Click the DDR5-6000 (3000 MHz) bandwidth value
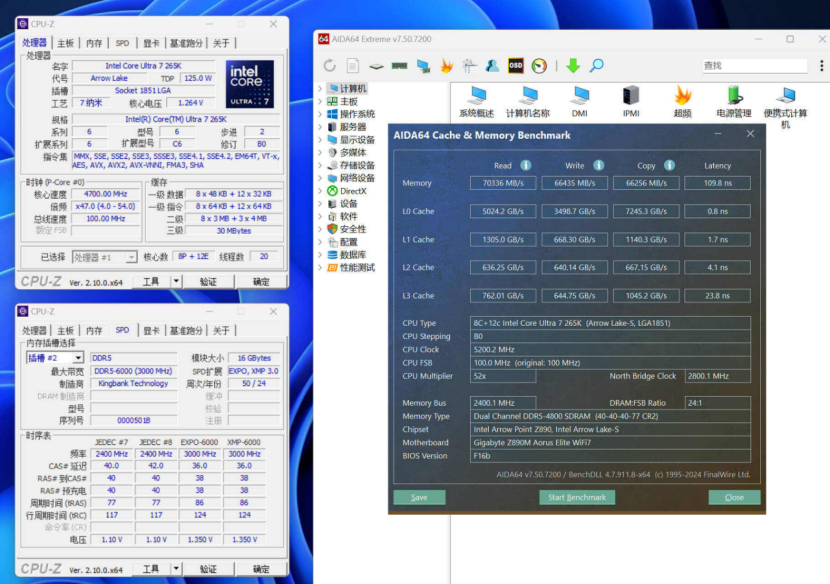 [133, 371]
